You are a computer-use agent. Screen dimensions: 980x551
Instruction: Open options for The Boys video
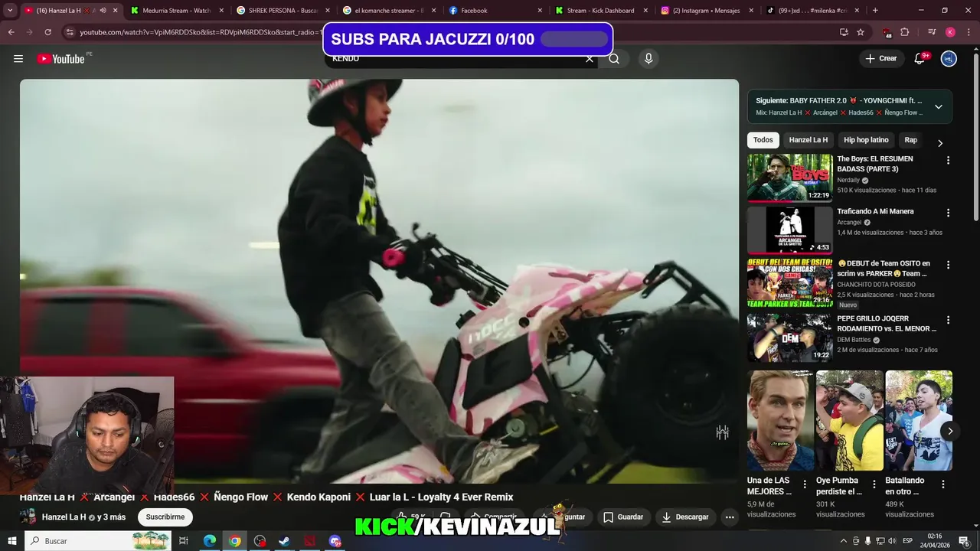948,161
